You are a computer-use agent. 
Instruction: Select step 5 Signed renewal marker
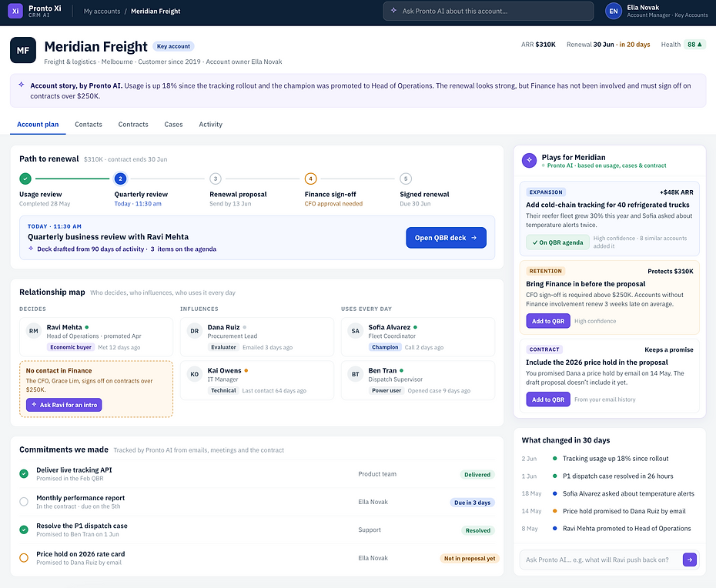(406, 179)
